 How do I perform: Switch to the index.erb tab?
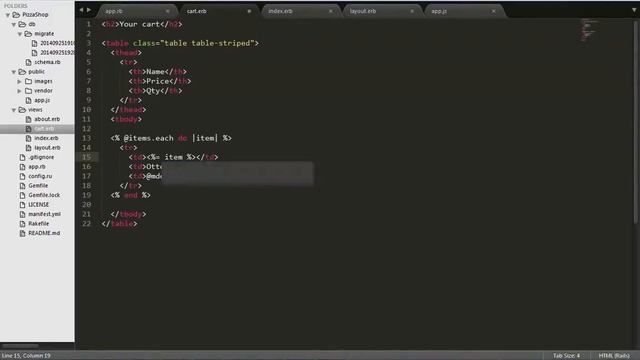[280, 11]
